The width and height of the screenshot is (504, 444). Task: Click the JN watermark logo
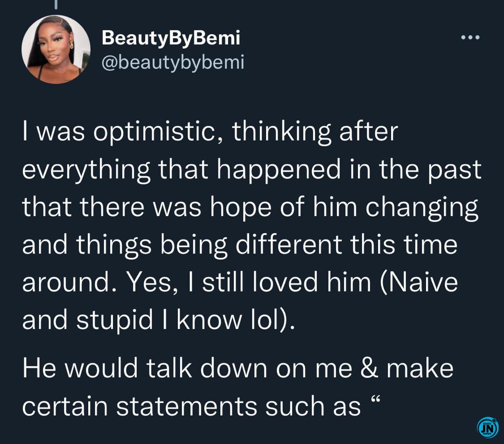coord(488,428)
